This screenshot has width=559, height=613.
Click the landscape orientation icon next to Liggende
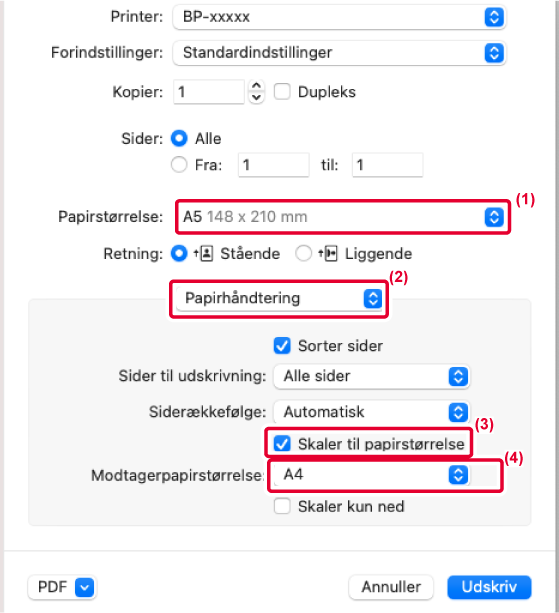[328, 254]
